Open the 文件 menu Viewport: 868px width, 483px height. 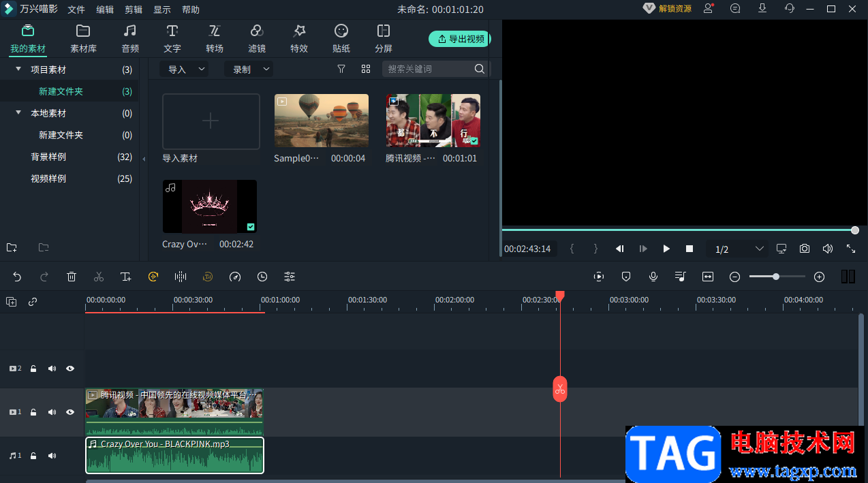pos(76,10)
